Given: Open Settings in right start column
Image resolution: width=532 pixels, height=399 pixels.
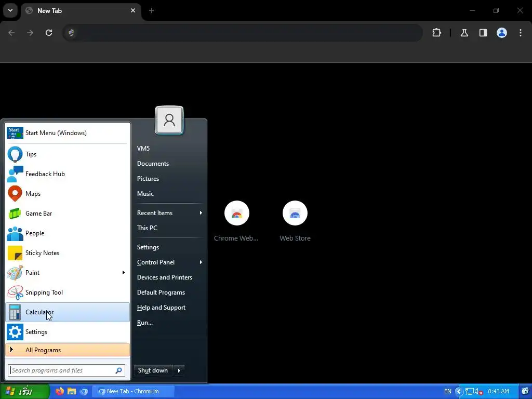Looking at the screenshot, I should pyautogui.click(x=148, y=247).
